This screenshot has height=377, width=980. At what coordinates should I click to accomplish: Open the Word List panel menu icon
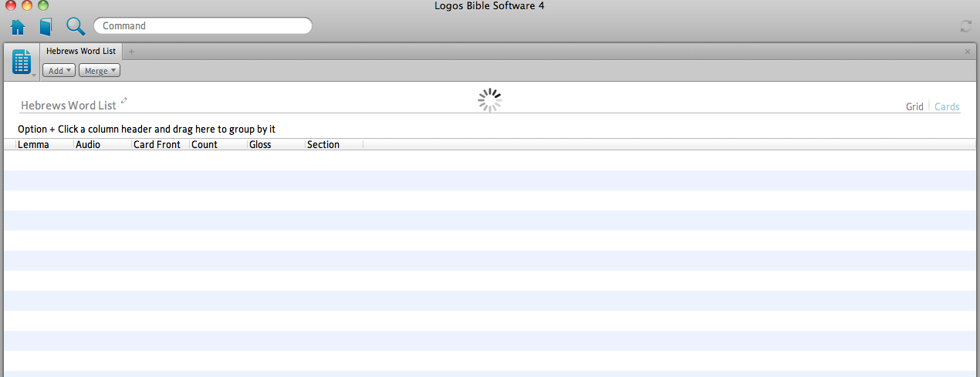coord(22,62)
